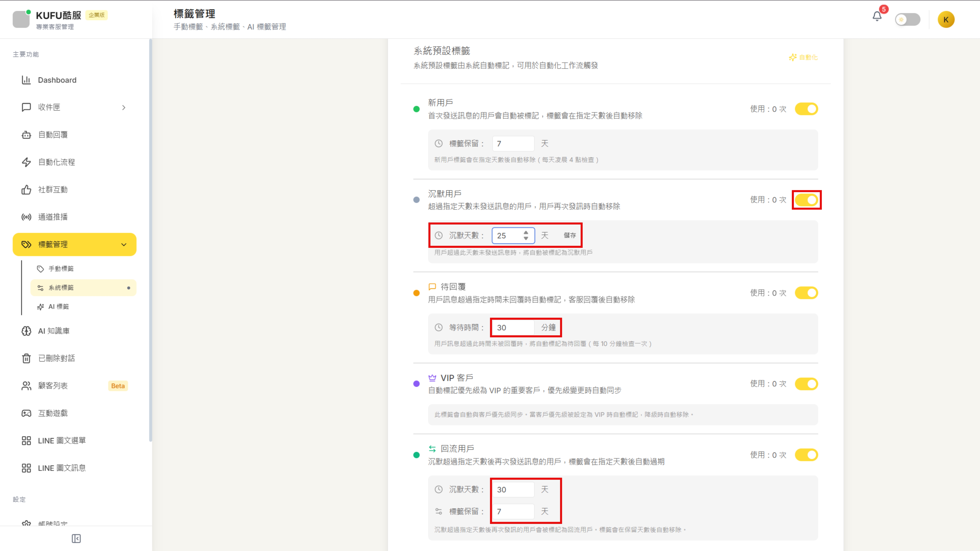This screenshot has height=551, width=980.
Task: Open Dashboard from the sidebar
Action: click(x=57, y=80)
